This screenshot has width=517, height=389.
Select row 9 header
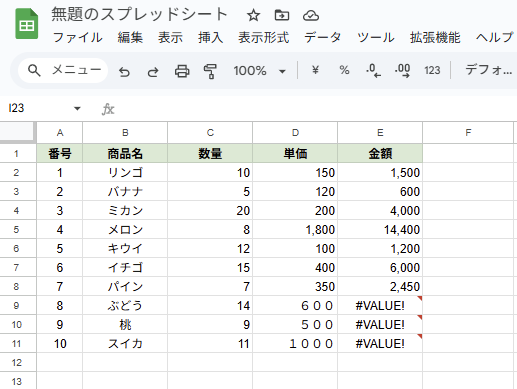18,305
